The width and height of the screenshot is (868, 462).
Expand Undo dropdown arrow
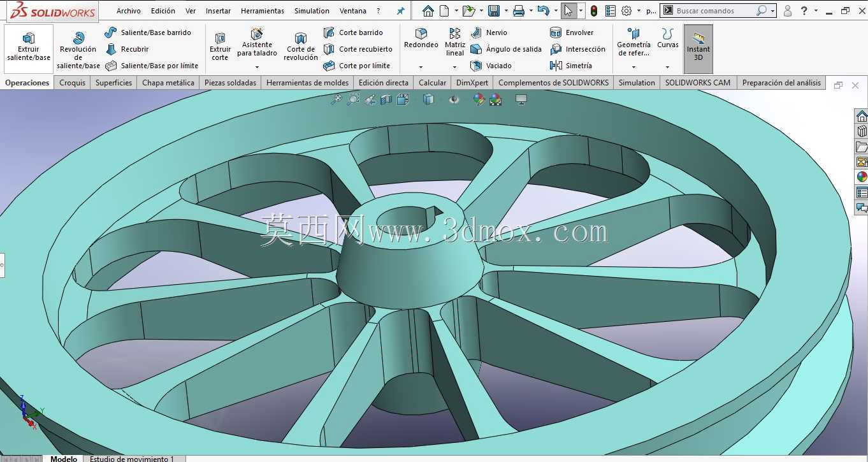[x=556, y=11]
